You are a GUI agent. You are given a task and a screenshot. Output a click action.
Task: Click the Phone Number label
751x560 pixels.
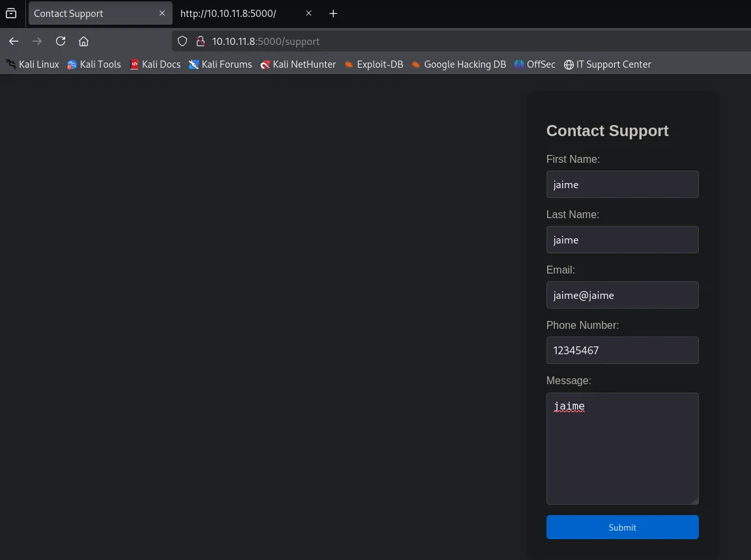[x=582, y=325]
